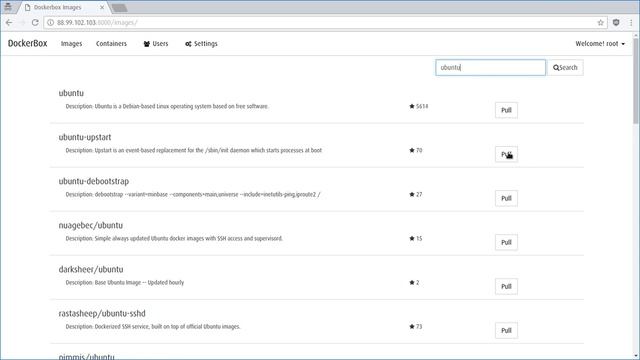This screenshot has height=360, width=640.
Task: Click star count 73 for rastasheep/ubuntu-sshd
Action: 416,327
